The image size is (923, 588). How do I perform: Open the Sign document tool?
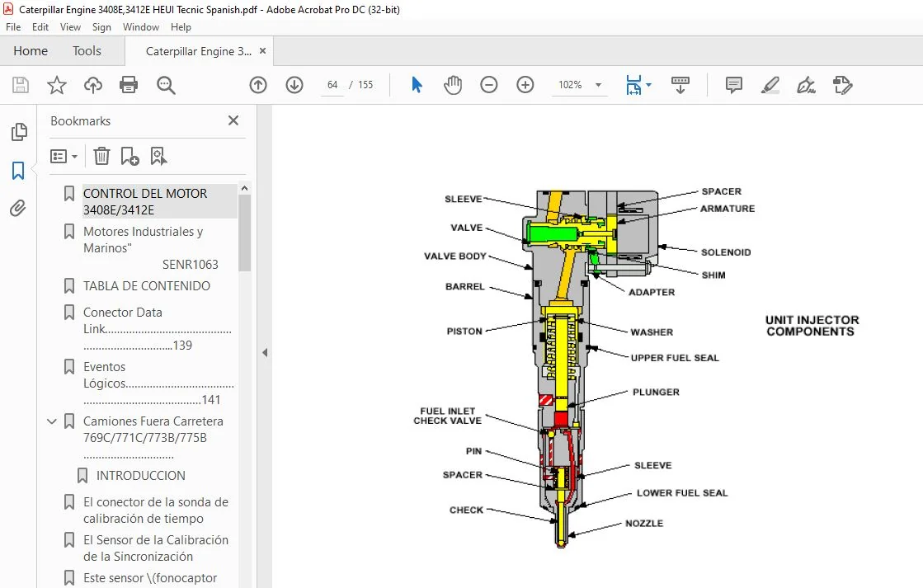(806, 85)
